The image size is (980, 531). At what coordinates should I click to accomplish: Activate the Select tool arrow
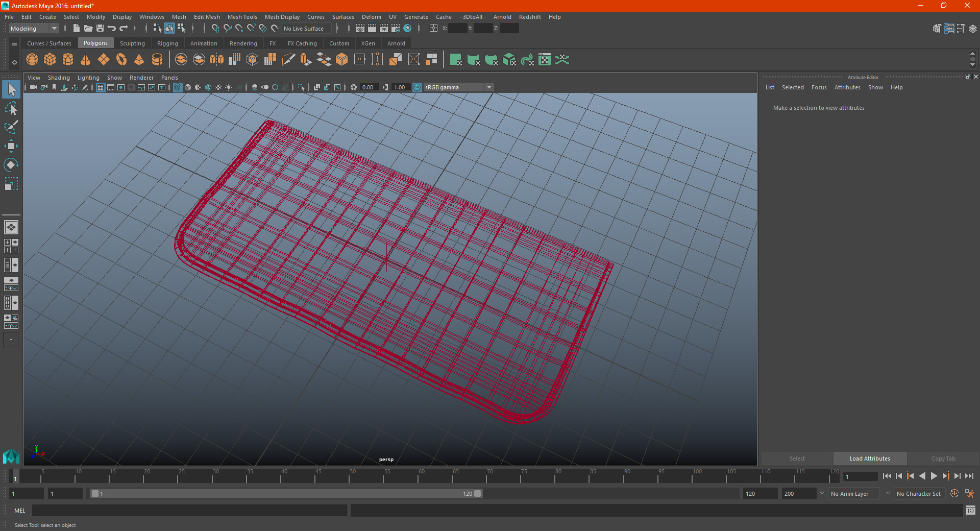click(11, 90)
